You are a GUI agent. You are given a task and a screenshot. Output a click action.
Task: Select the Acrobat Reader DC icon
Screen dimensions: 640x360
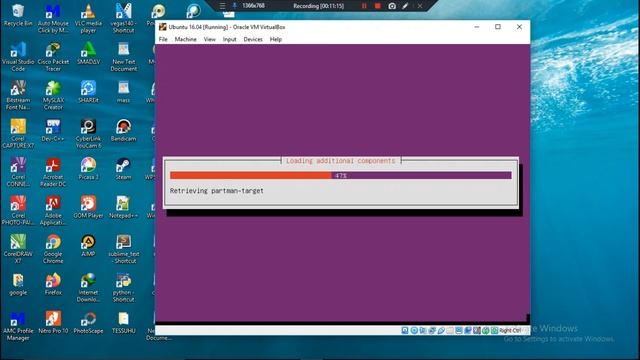(x=53, y=172)
